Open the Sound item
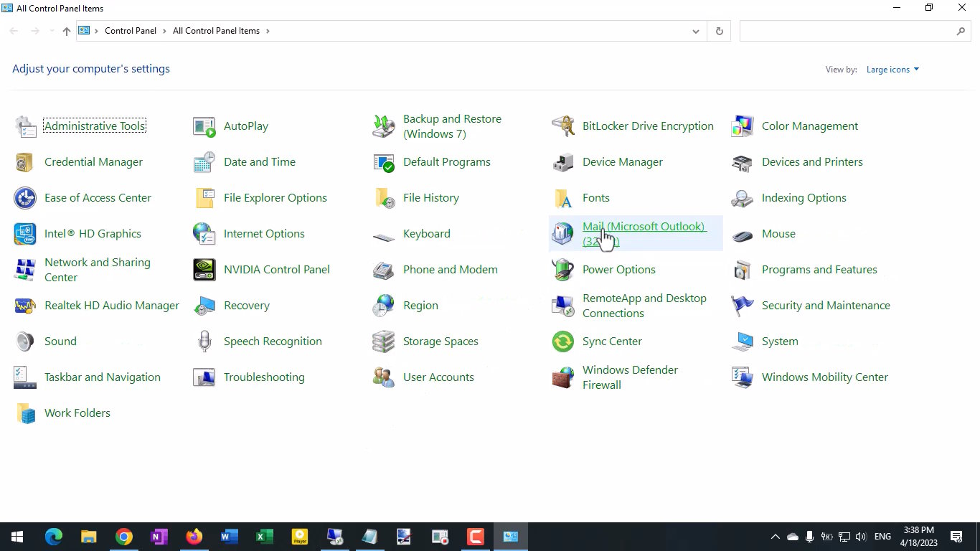Image resolution: width=980 pixels, height=551 pixels. tap(45, 342)
